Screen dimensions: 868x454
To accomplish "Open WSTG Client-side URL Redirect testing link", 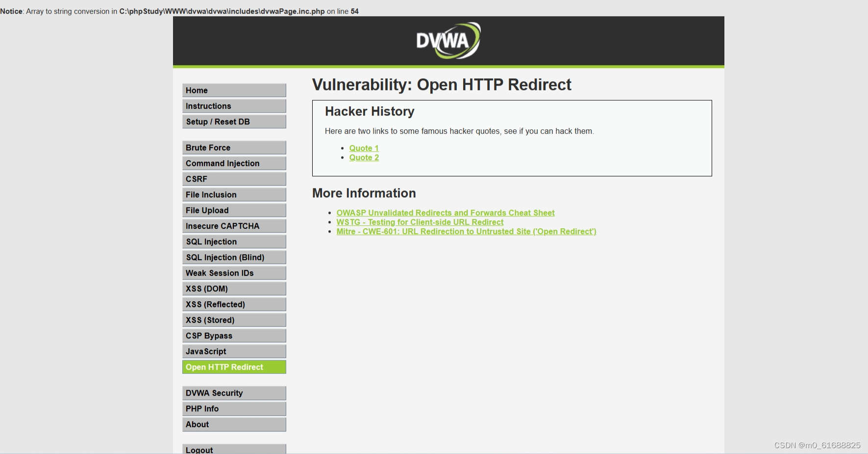I will tap(420, 222).
